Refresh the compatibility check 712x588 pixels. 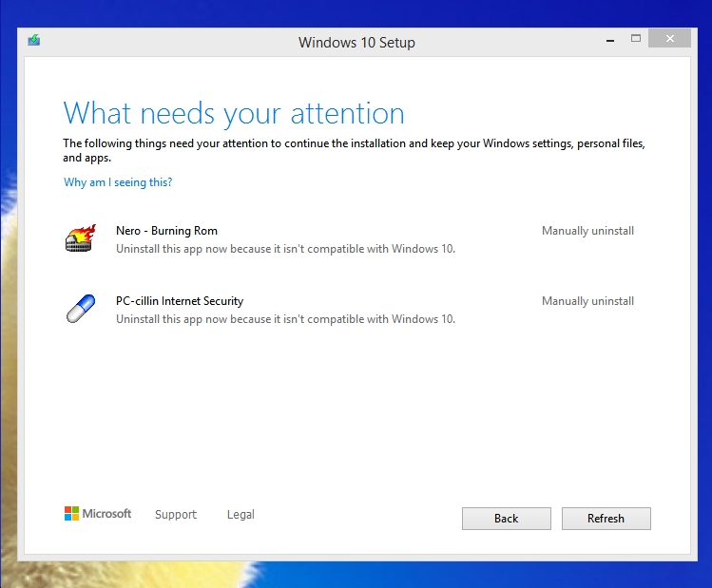tap(606, 519)
